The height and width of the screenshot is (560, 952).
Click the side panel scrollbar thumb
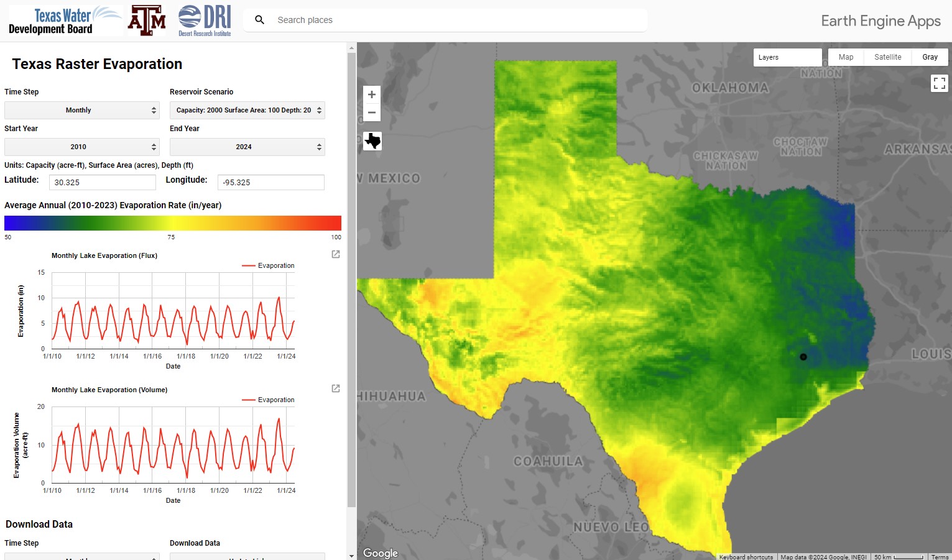pyautogui.click(x=351, y=280)
